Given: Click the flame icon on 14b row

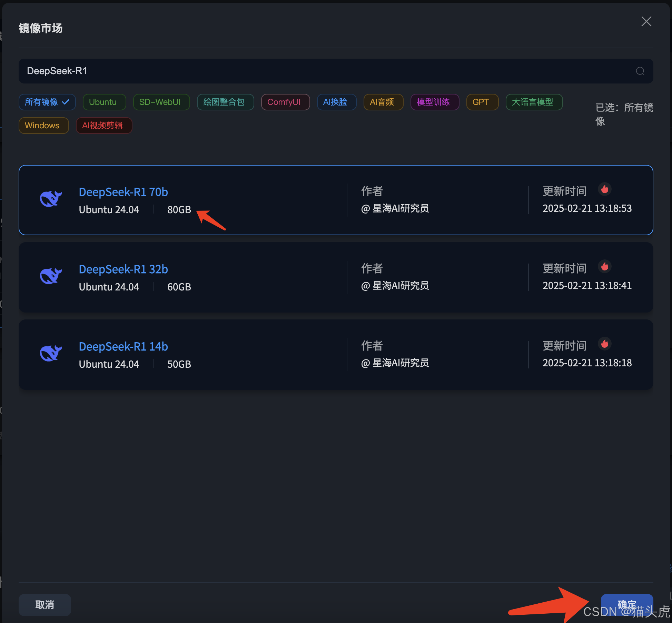Looking at the screenshot, I should (604, 344).
